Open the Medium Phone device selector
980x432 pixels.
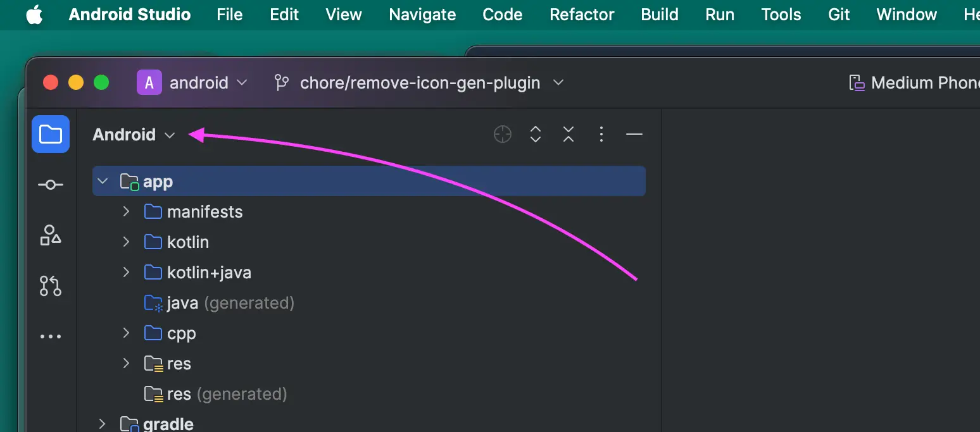(914, 83)
